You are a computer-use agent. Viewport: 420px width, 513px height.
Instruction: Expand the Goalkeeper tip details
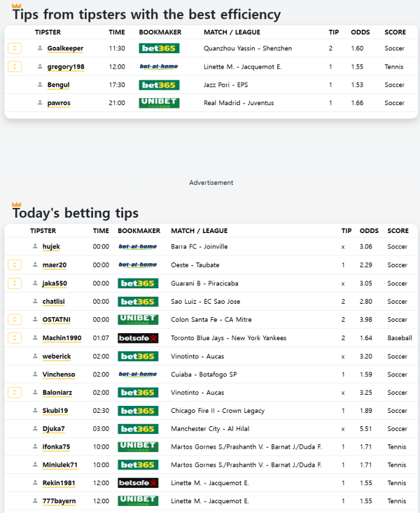pyautogui.click(x=15, y=48)
